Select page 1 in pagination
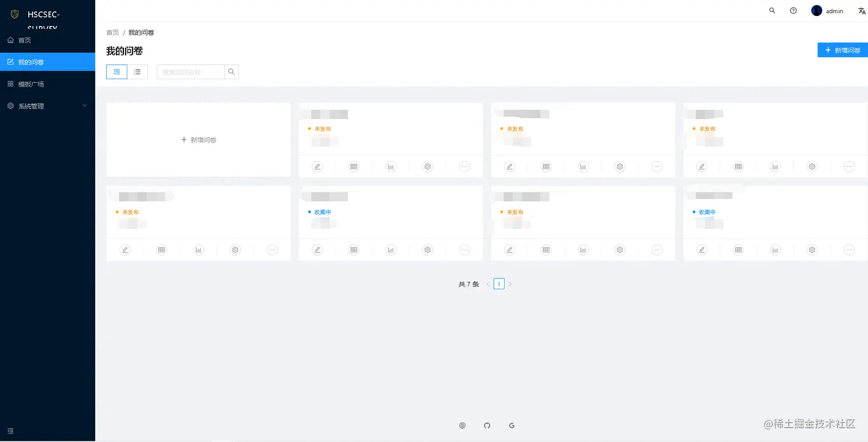Screen dimensions: 868x442 [x=499, y=284]
